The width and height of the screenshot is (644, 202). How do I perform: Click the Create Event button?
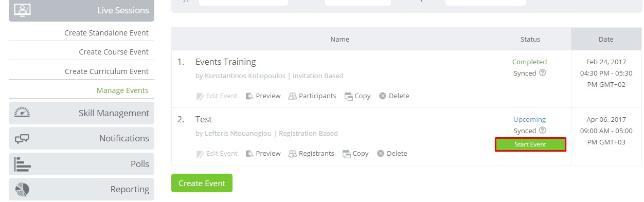click(x=202, y=183)
